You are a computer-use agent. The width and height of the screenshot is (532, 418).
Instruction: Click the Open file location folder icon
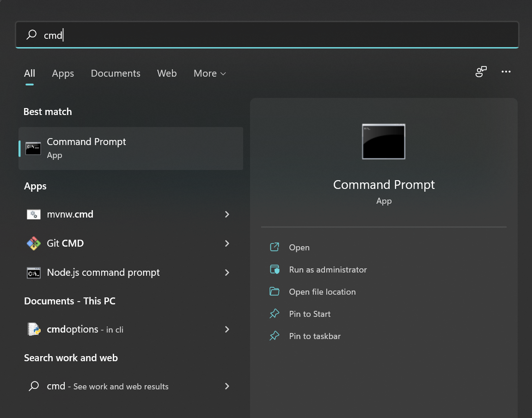(275, 292)
